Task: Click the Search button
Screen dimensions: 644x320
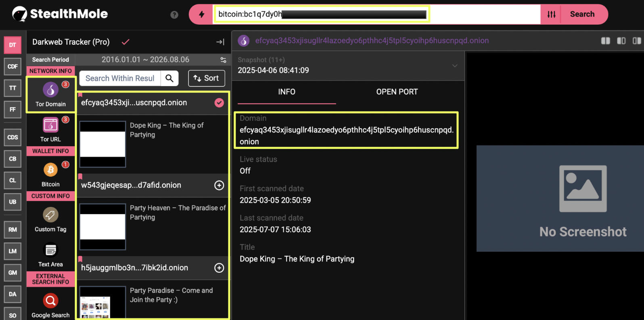Action: [582, 14]
